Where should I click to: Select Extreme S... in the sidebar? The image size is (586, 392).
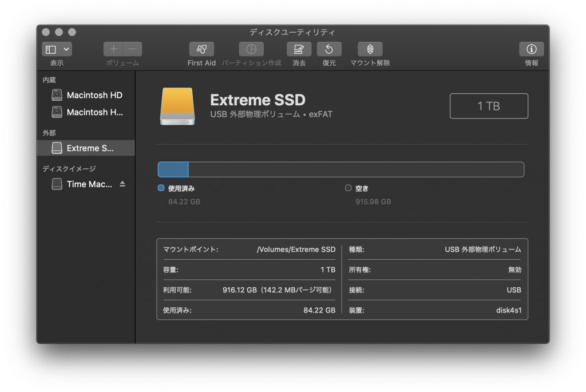[86, 148]
